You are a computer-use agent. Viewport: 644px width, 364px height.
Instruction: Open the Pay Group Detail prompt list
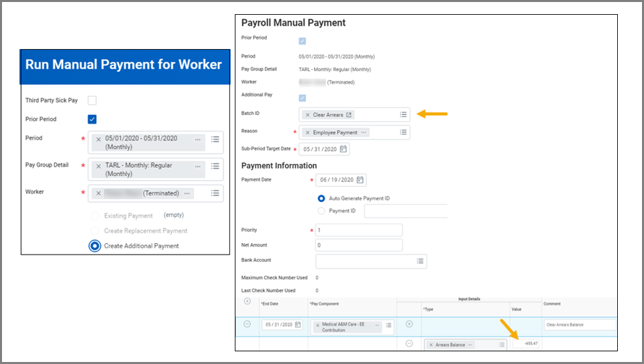coord(215,166)
